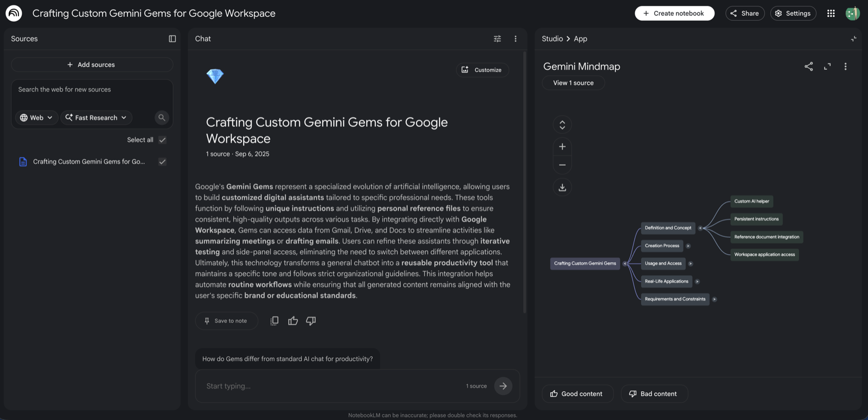Expand the Creation Process node

688,246
